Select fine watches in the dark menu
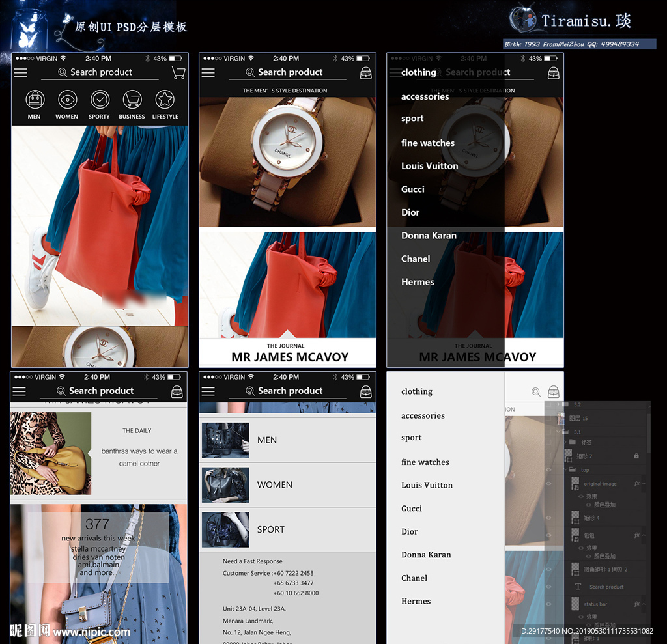The height and width of the screenshot is (644, 667). pyautogui.click(x=427, y=143)
